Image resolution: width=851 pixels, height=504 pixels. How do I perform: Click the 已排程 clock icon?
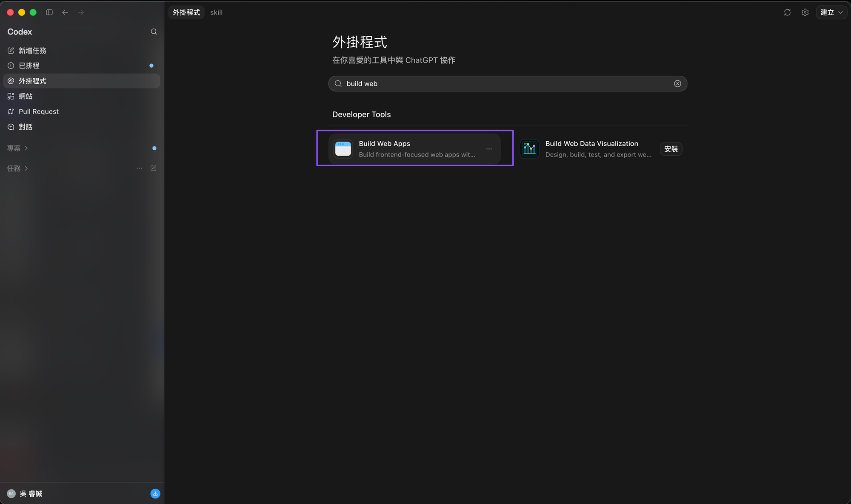click(11, 65)
